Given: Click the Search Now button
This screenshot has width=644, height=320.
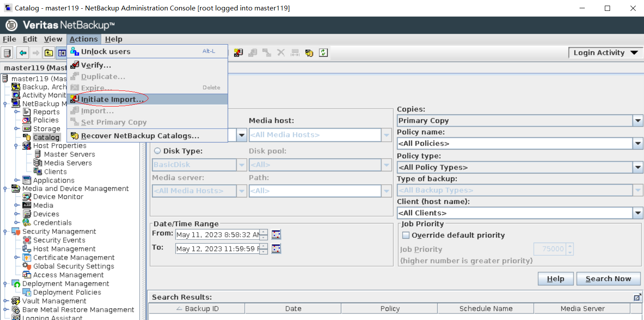Looking at the screenshot, I should tap(608, 279).
